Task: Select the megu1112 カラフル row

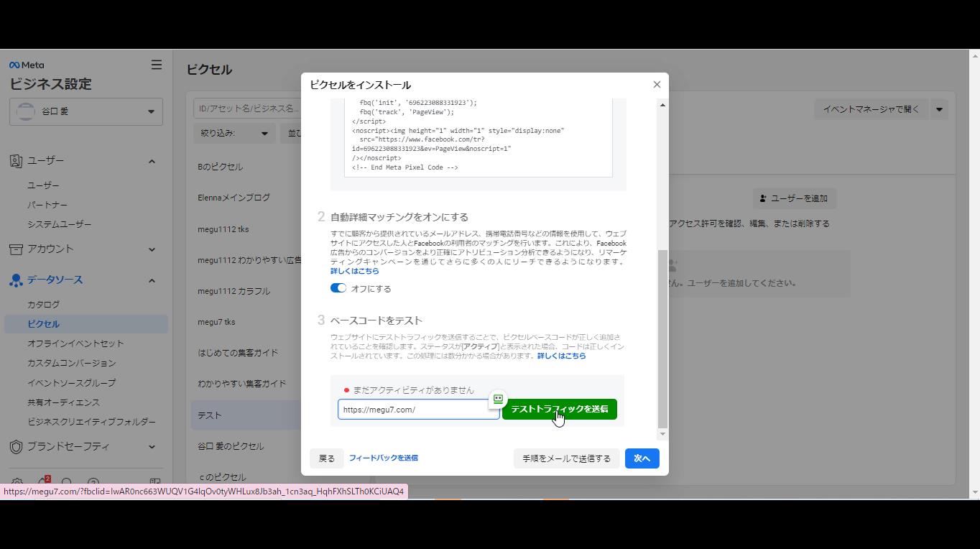Action: coord(246,291)
